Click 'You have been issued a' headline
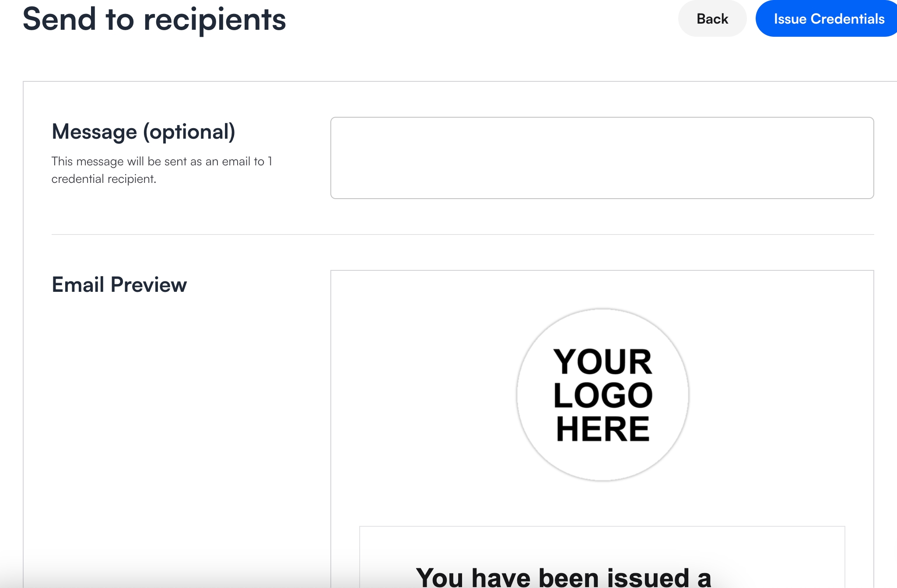897x588 pixels. tap(563, 577)
